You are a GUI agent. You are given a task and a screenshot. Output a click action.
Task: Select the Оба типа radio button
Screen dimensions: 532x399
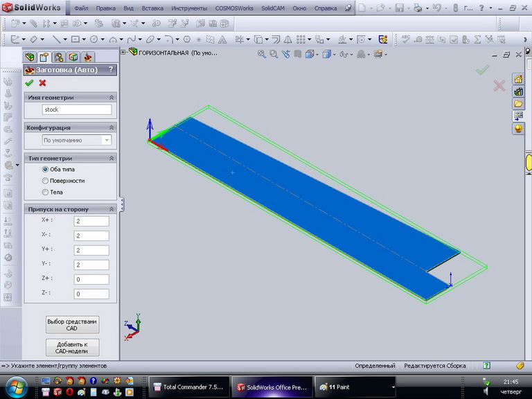(45, 169)
